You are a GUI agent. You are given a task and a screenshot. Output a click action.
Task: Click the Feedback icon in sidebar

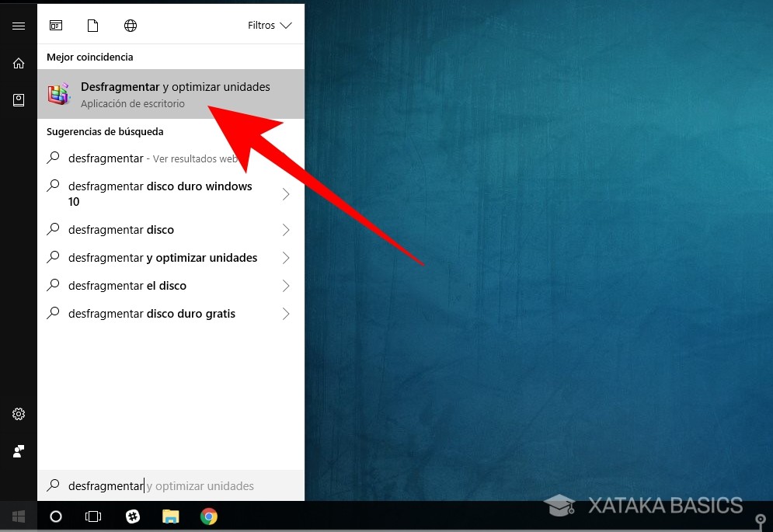coord(19,450)
